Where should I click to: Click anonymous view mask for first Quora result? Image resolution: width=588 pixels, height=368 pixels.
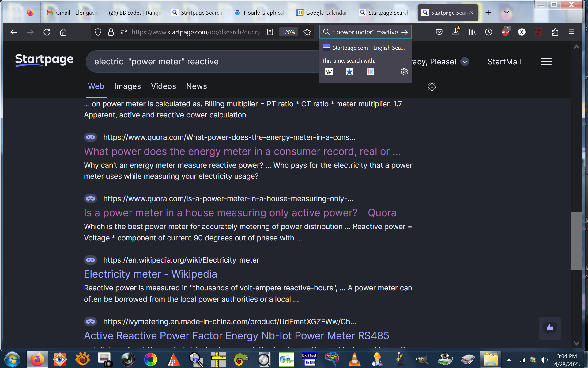[x=90, y=137]
